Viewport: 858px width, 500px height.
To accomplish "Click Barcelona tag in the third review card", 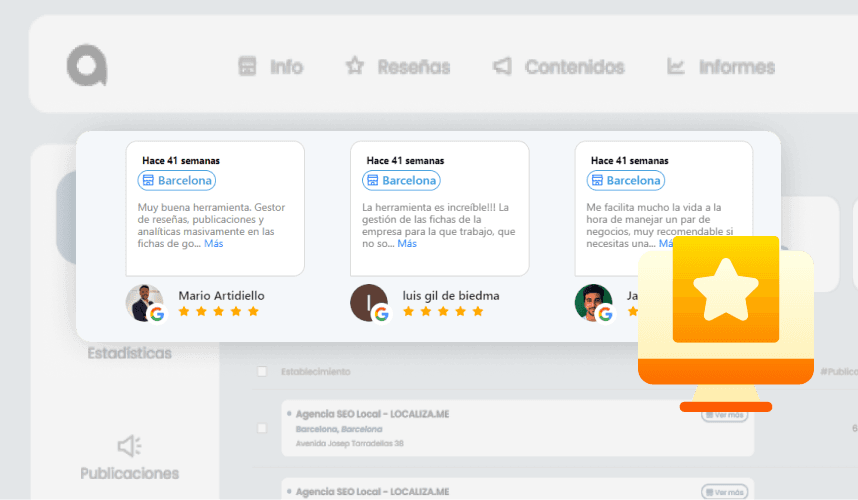I will pyautogui.click(x=625, y=180).
